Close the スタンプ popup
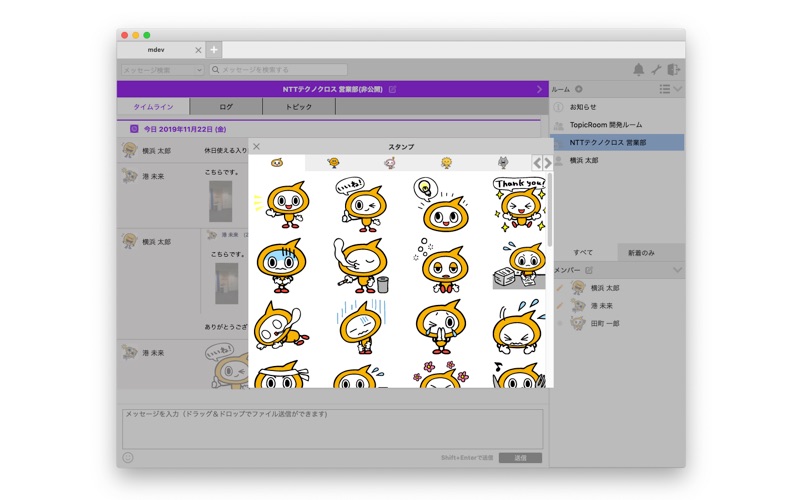 pos(257,146)
